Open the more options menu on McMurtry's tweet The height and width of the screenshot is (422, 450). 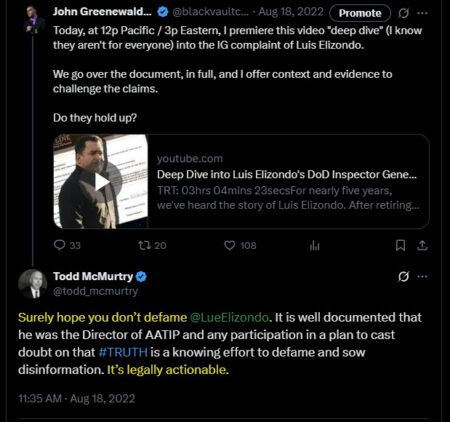(422, 276)
